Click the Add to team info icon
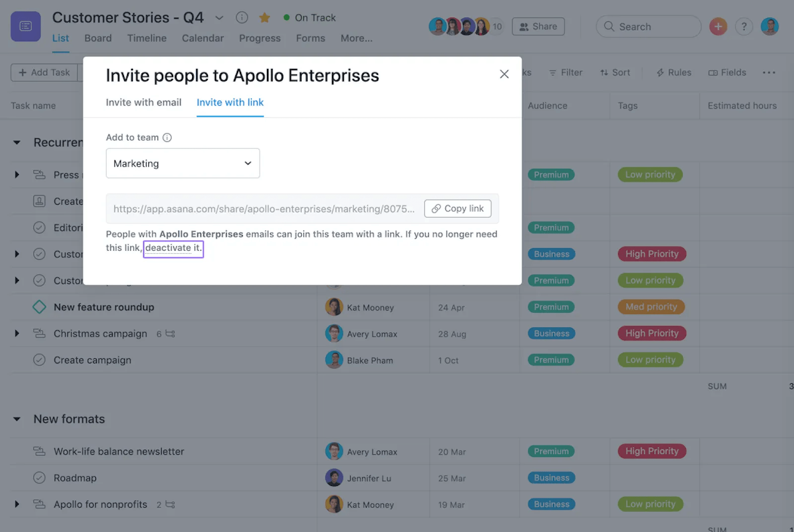Screen dimensions: 794x532 coord(167,137)
